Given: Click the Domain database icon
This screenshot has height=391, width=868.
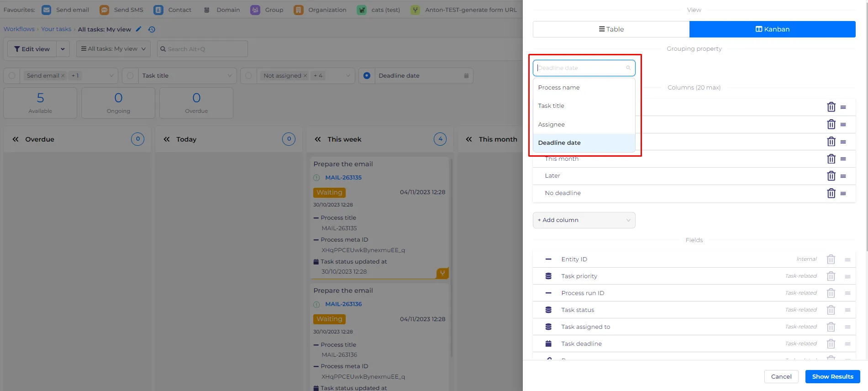Looking at the screenshot, I should click(x=207, y=10).
